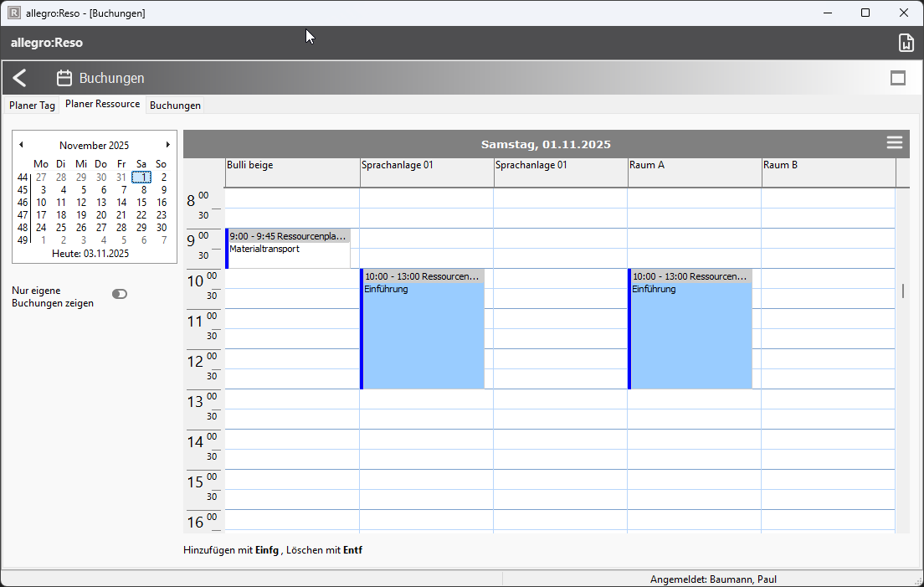Screen dimensions: 924x587
Task: Open the hamburger menu in calendar header
Action: (x=895, y=143)
